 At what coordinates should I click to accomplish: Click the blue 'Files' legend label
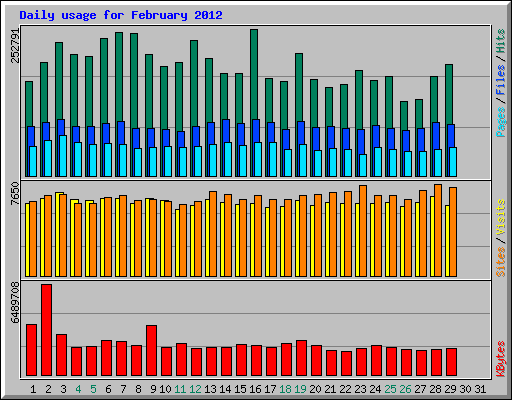click(501, 80)
